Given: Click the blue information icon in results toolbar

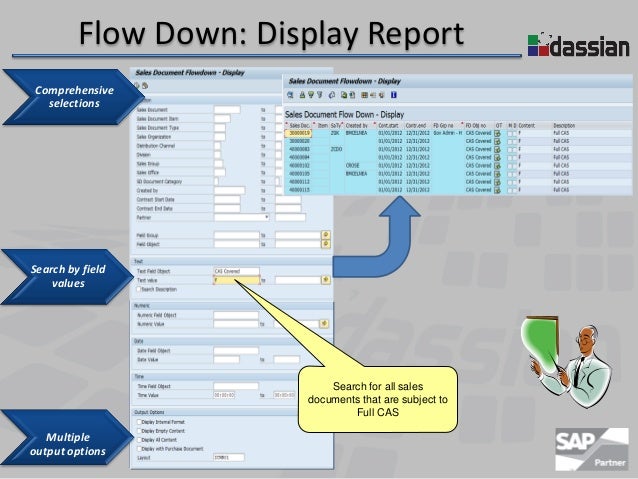Looking at the screenshot, I should click(x=393, y=95).
